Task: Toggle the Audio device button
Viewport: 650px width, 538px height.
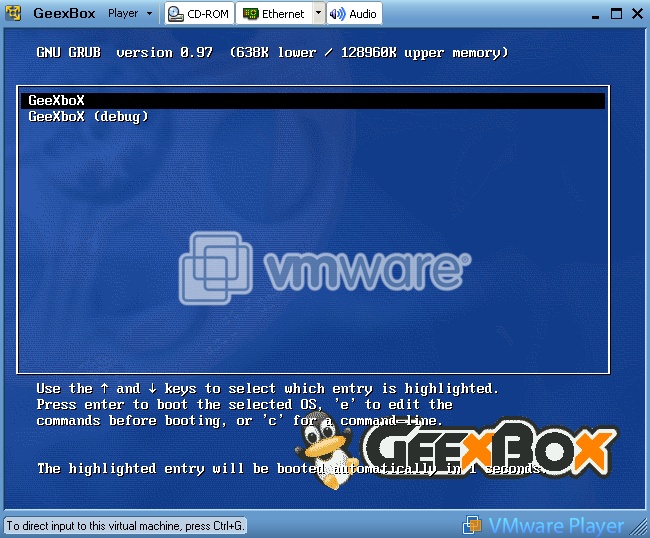Action: tap(354, 14)
